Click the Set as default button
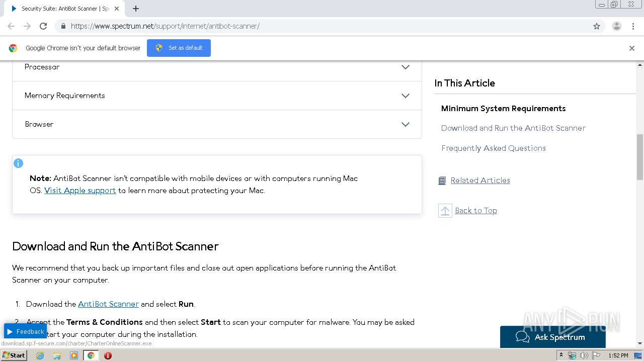644x362 pixels. click(x=179, y=48)
